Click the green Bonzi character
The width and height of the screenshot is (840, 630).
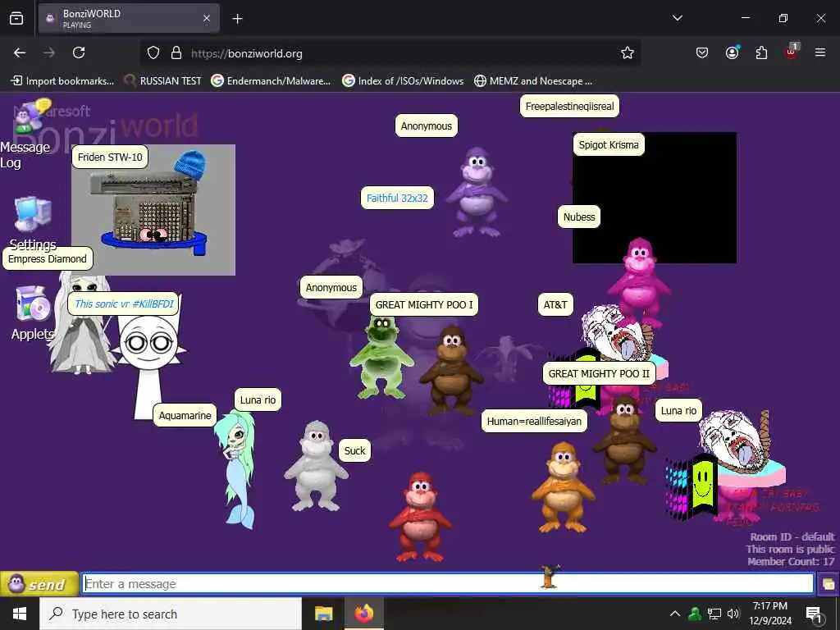pyautogui.click(x=381, y=357)
